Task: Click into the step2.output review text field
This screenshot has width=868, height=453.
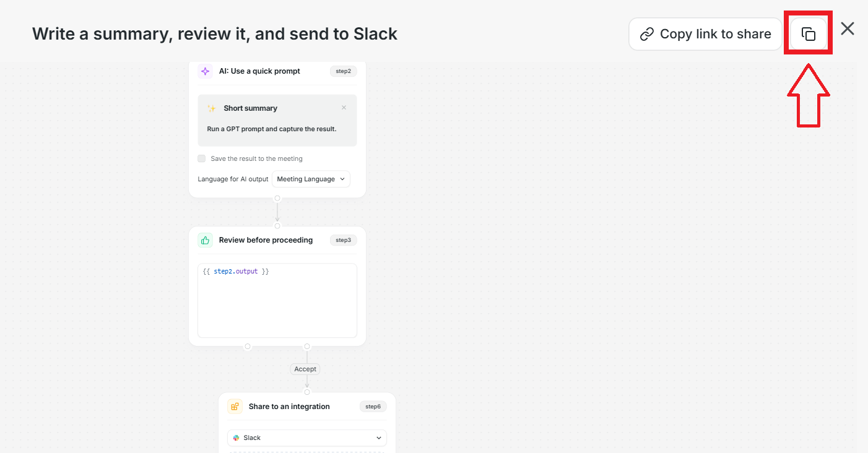Action: point(277,300)
